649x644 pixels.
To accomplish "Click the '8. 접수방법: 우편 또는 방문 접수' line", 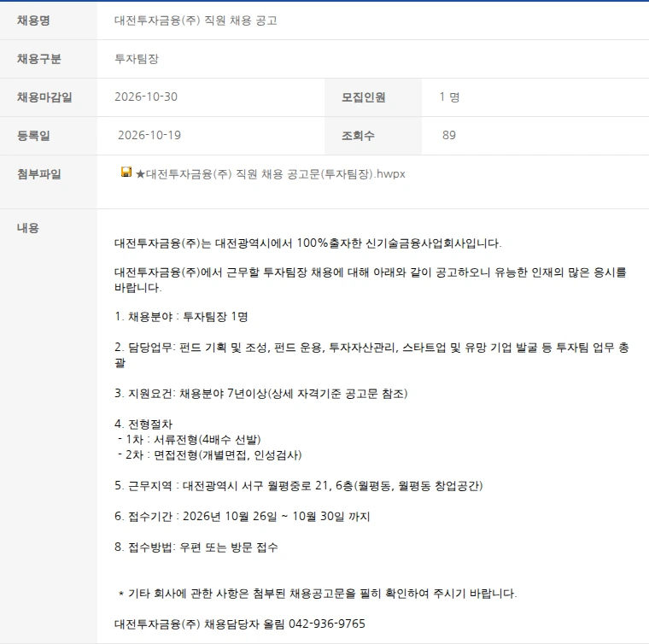I will [x=196, y=547].
